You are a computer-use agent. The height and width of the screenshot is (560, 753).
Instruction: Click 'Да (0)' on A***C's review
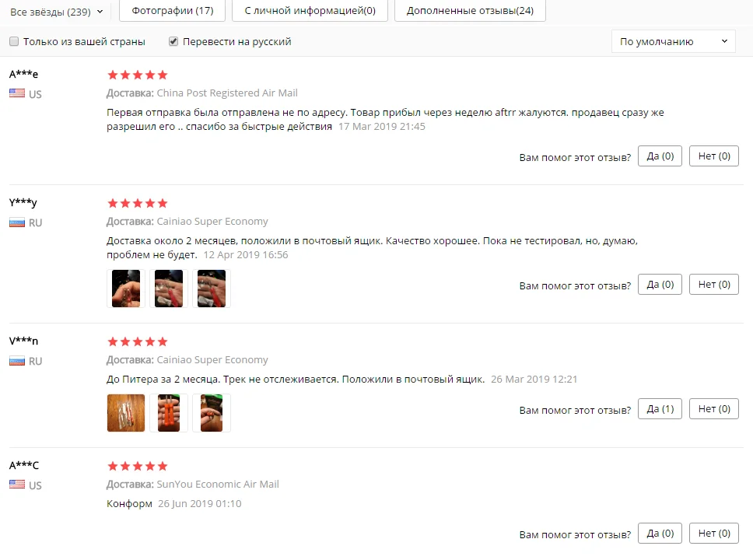click(660, 533)
